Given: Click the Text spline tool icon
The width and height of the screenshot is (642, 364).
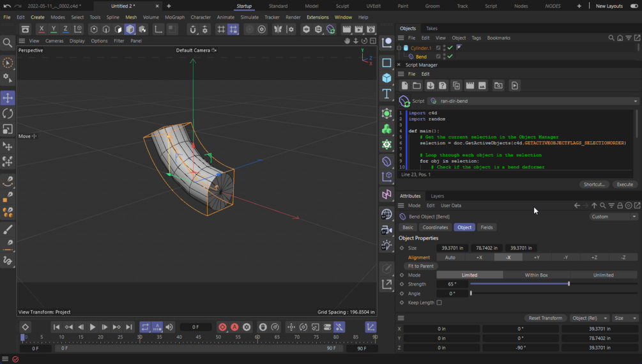Looking at the screenshot, I should coord(386,94).
